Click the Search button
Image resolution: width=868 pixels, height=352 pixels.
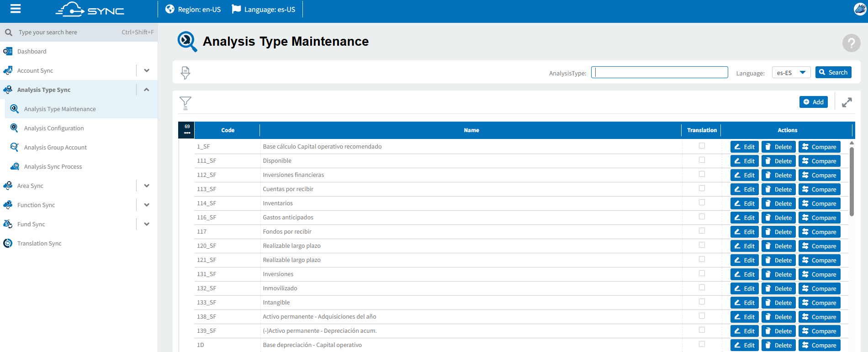click(833, 72)
